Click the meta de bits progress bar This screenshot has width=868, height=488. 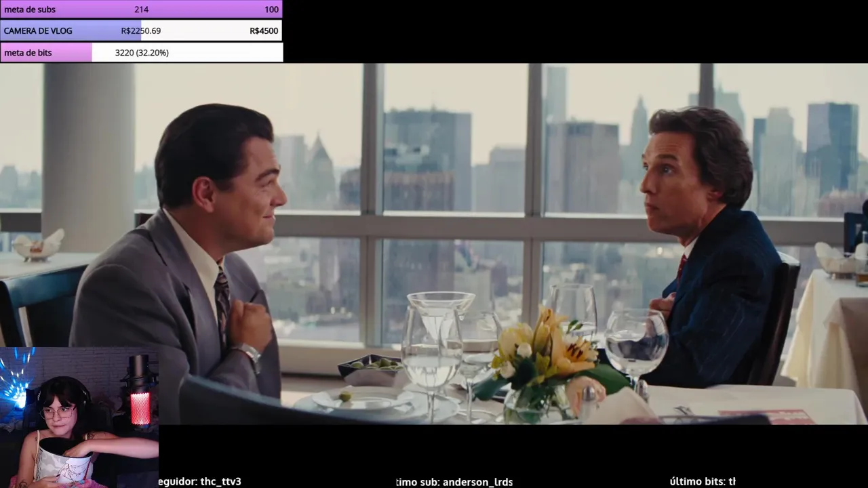coord(141,52)
